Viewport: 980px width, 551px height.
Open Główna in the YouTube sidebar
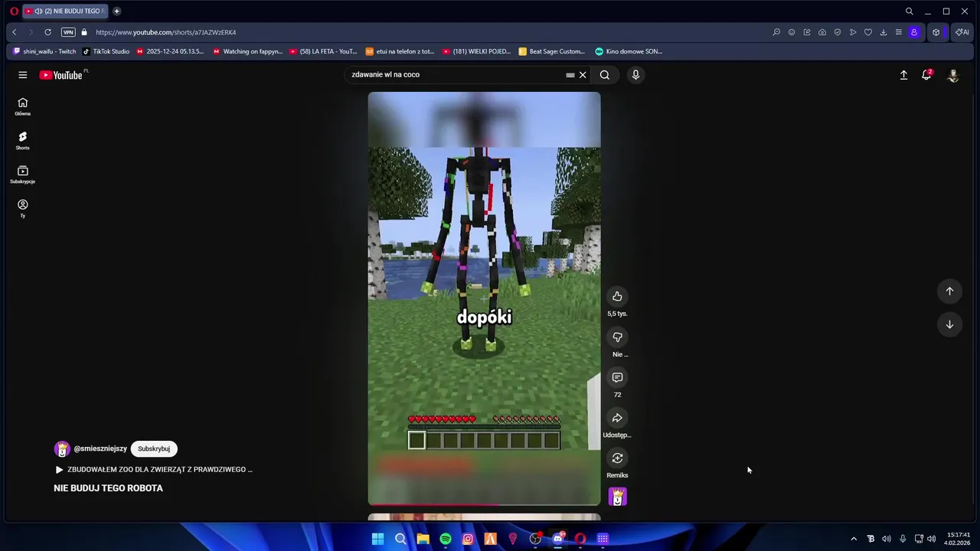[x=23, y=106]
